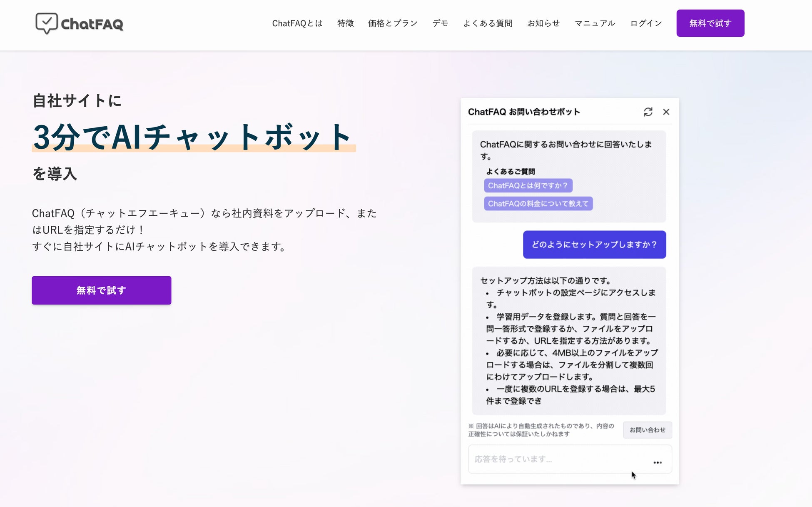Click the ログイン link
This screenshot has width=812, height=507.
click(645, 23)
